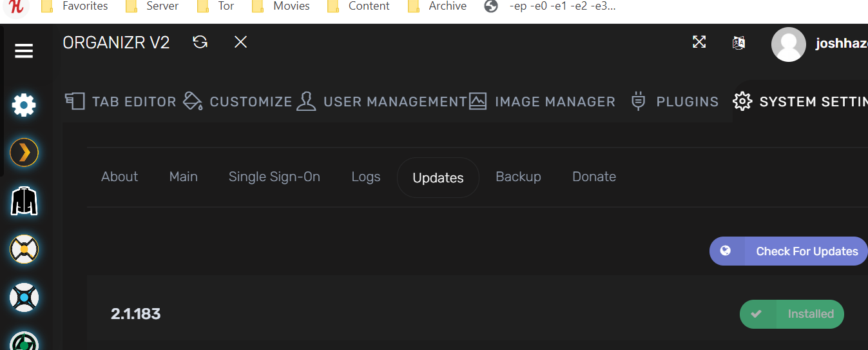This screenshot has height=350, width=868.
Task: Toggle fullscreen with the expand arrows icon
Action: (x=699, y=43)
